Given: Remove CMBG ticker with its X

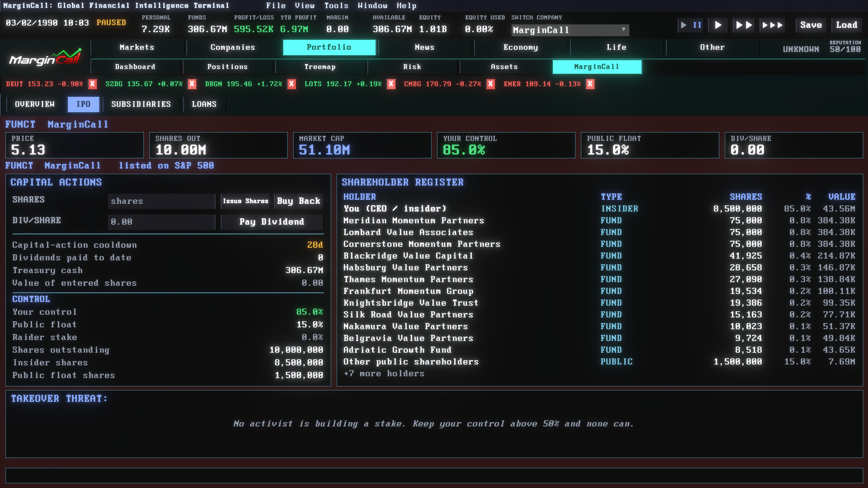Looking at the screenshot, I should [x=491, y=84].
